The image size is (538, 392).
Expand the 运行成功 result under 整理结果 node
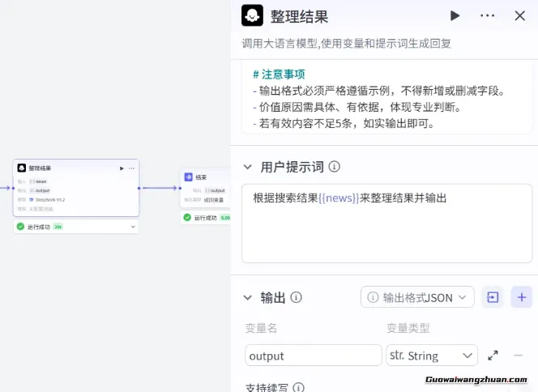coord(133,227)
